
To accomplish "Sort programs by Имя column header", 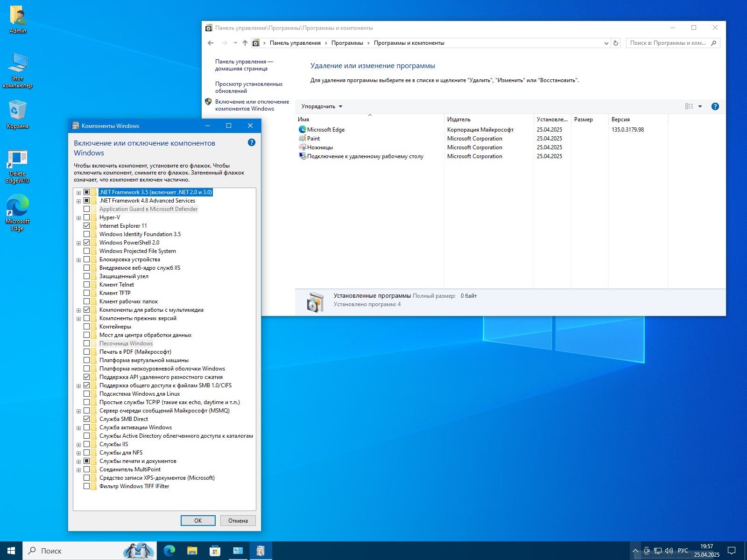I will tap(369, 119).
